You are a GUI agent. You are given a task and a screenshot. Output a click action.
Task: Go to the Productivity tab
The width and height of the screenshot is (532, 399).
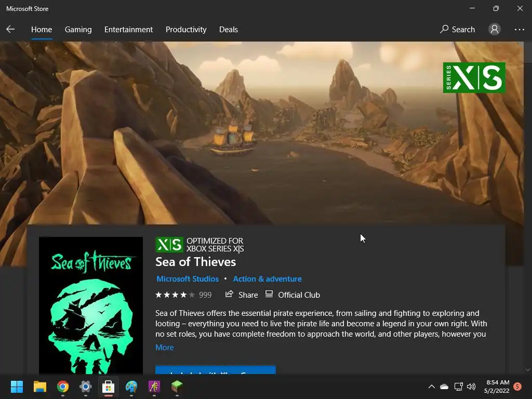(x=186, y=30)
